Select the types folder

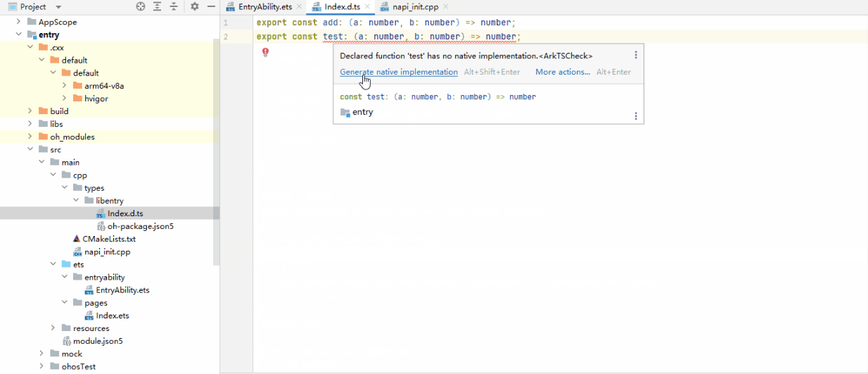point(94,188)
